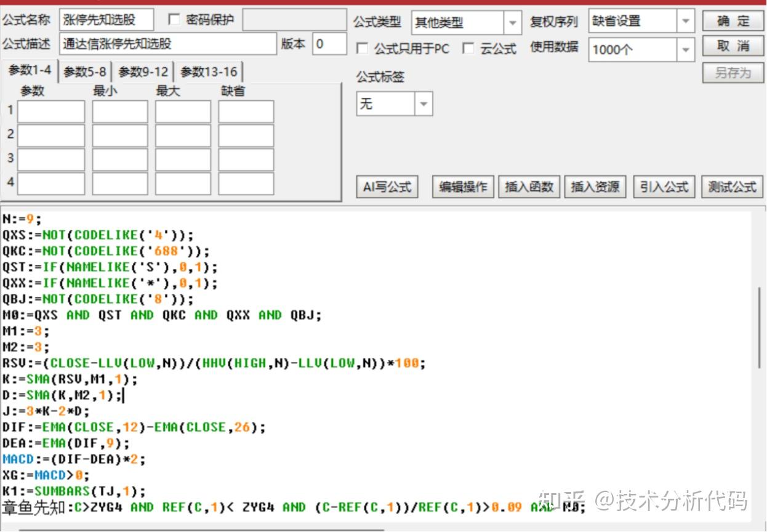Switch to the 参数9-12 tab

[x=143, y=72]
